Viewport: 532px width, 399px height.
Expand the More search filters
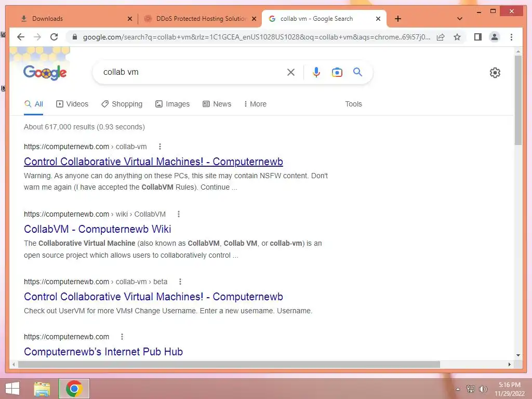click(255, 104)
